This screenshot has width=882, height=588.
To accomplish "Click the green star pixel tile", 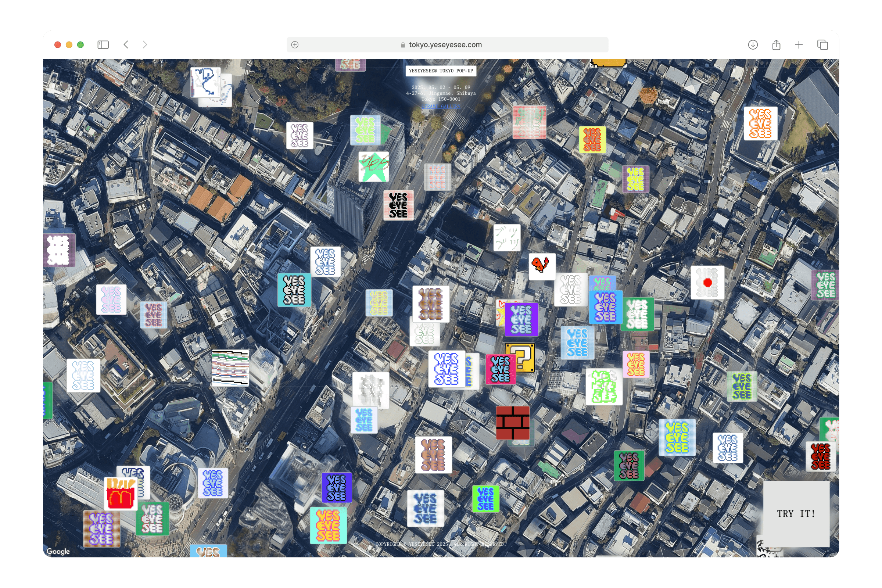I will [x=373, y=167].
